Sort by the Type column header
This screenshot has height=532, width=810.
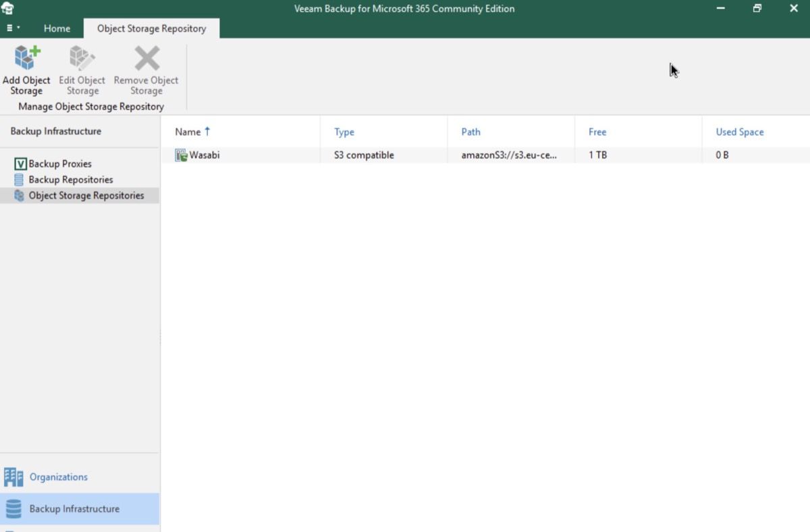(x=384, y=132)
